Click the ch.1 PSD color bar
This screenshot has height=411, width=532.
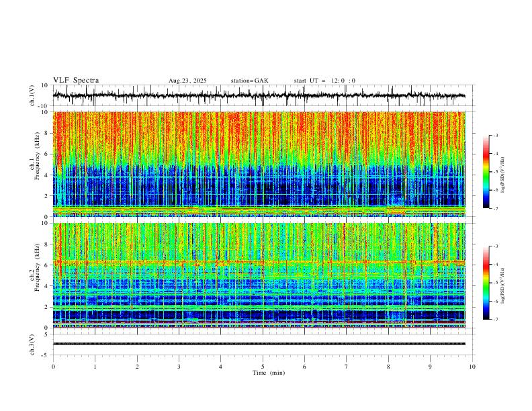tap(486, 172)
